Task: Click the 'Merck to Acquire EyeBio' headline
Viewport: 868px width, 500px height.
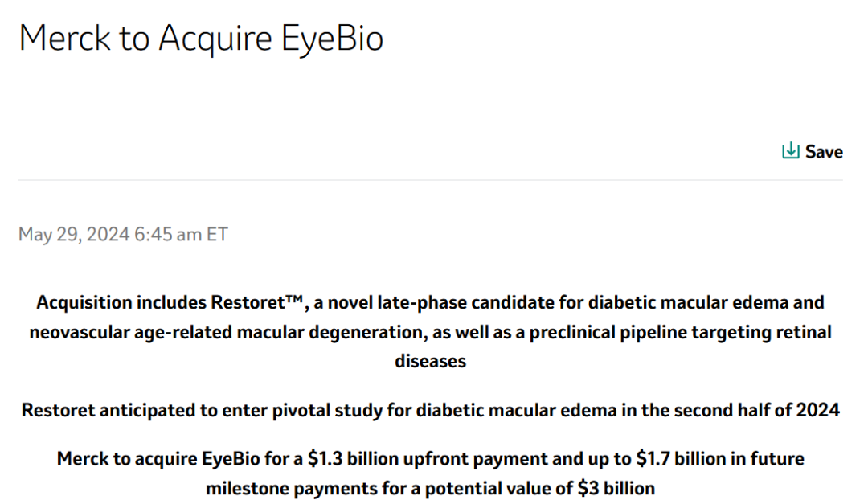Action: pyautogui.click(x=201, y=38)
